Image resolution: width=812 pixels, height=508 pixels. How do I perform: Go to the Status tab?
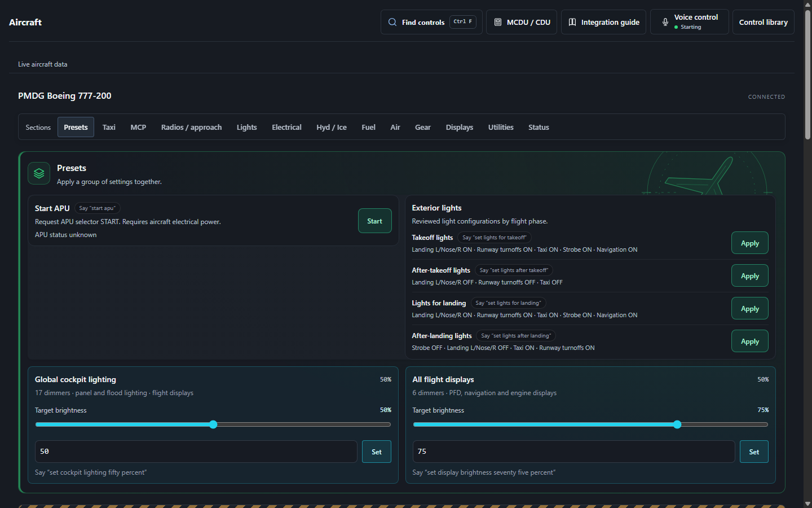tap(539, 127)
